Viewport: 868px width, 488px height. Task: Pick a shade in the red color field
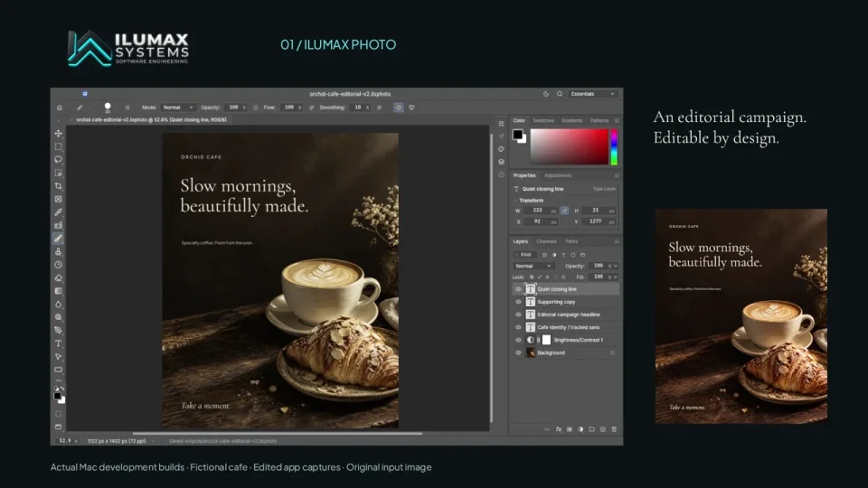coord(569,147)
